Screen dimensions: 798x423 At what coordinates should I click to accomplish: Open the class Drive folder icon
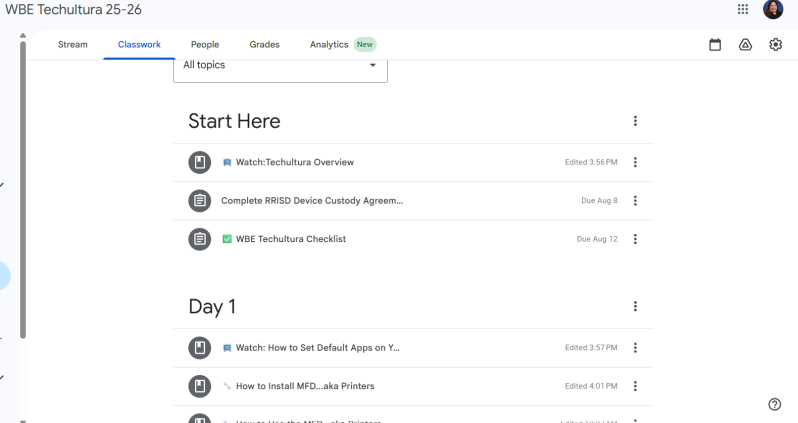[745, 45]
